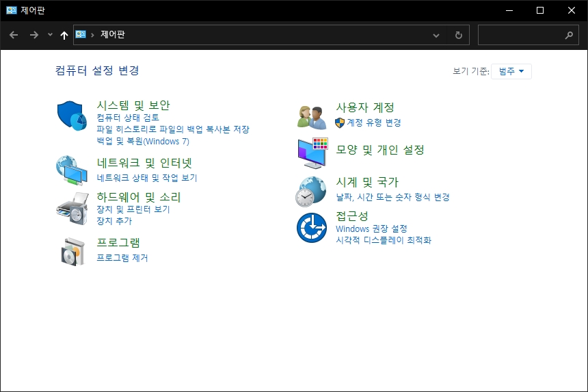The height and width of the screenshot is (392, 588).
Task: Click the back arrow navigation button
Action: (14, 35)
